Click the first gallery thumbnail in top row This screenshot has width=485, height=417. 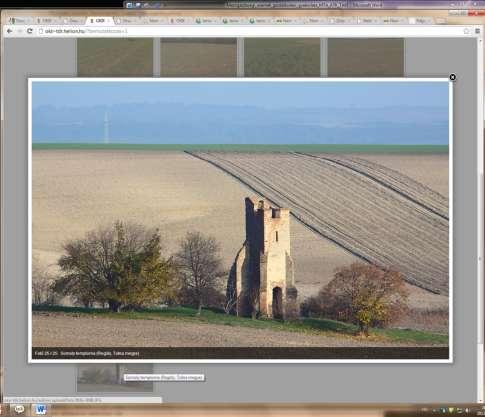click(115, 57)
